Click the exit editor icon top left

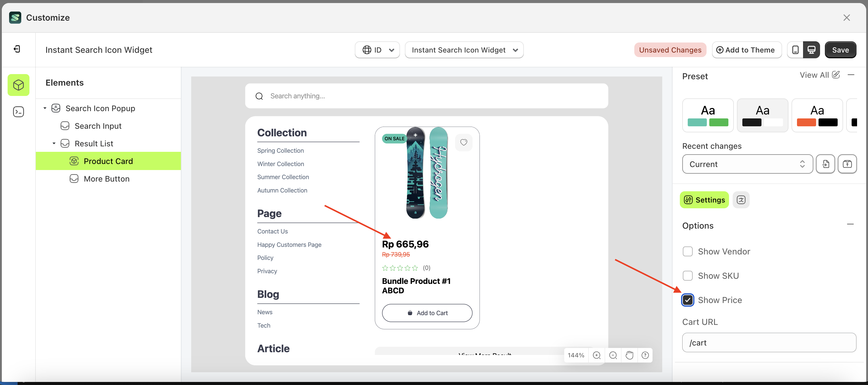(x=18, y=49)
